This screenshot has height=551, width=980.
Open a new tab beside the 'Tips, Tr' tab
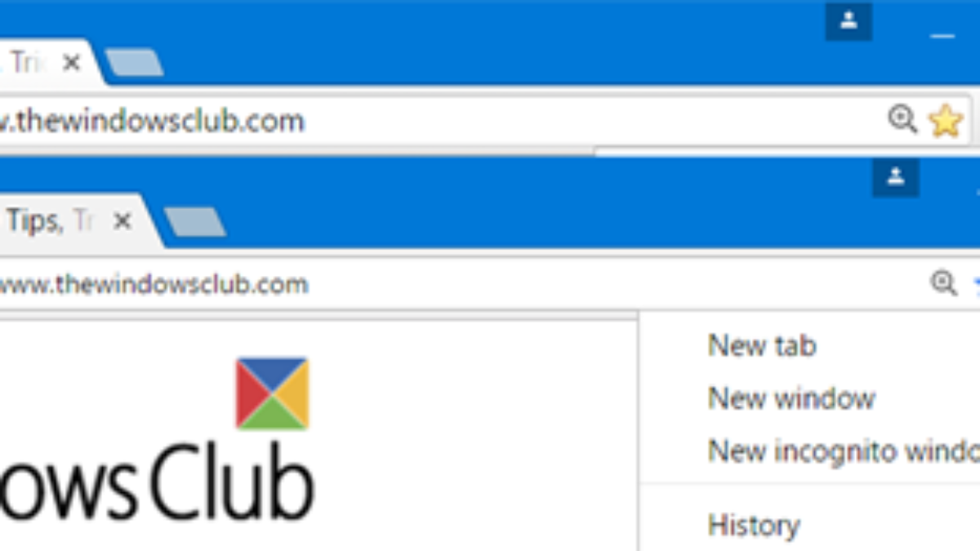195,221
